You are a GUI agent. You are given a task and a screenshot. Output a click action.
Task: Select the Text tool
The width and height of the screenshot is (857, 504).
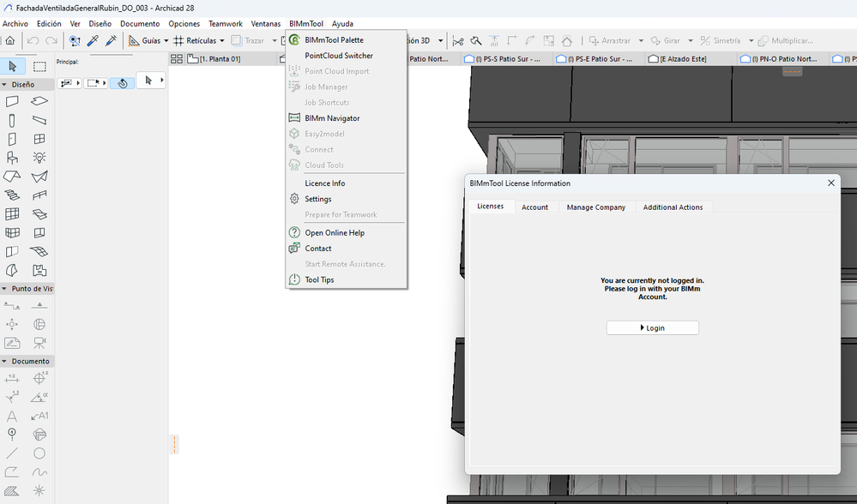(12, 416)
